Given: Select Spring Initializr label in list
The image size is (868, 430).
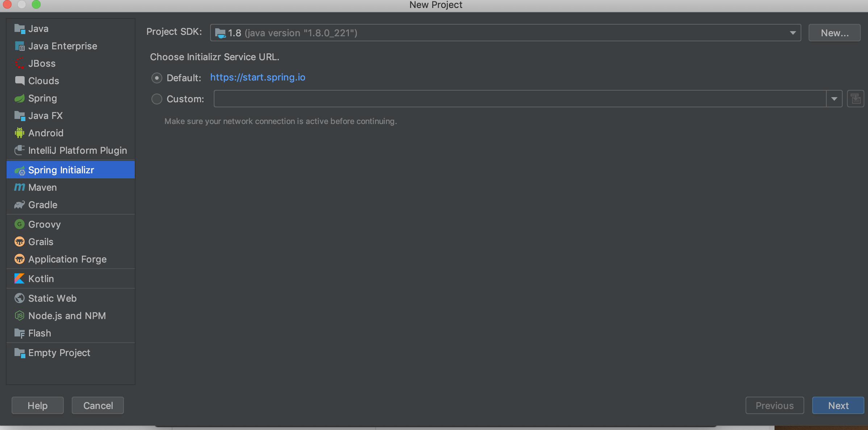Looking at the screenshot, I should point(61,170).
